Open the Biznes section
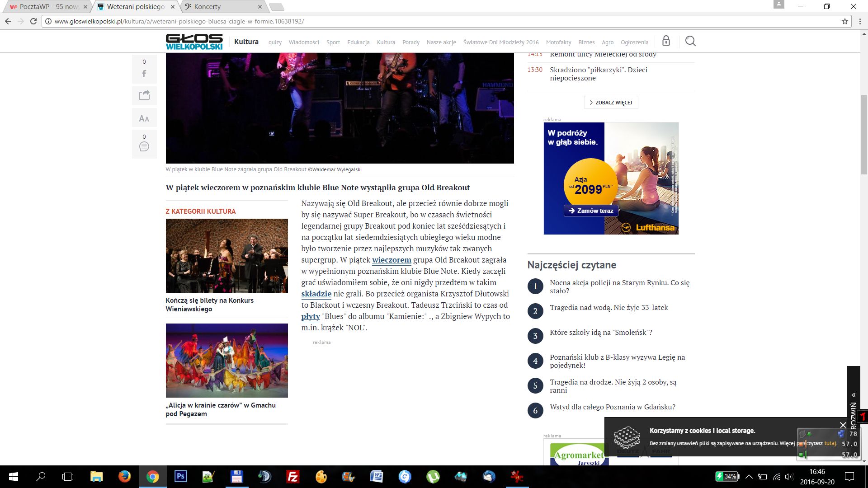Screen dimensions: 868x488 point(586,42)
